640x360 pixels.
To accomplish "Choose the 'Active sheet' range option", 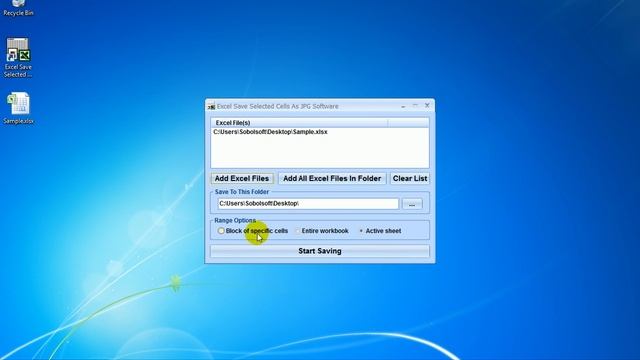I will 361,231.
